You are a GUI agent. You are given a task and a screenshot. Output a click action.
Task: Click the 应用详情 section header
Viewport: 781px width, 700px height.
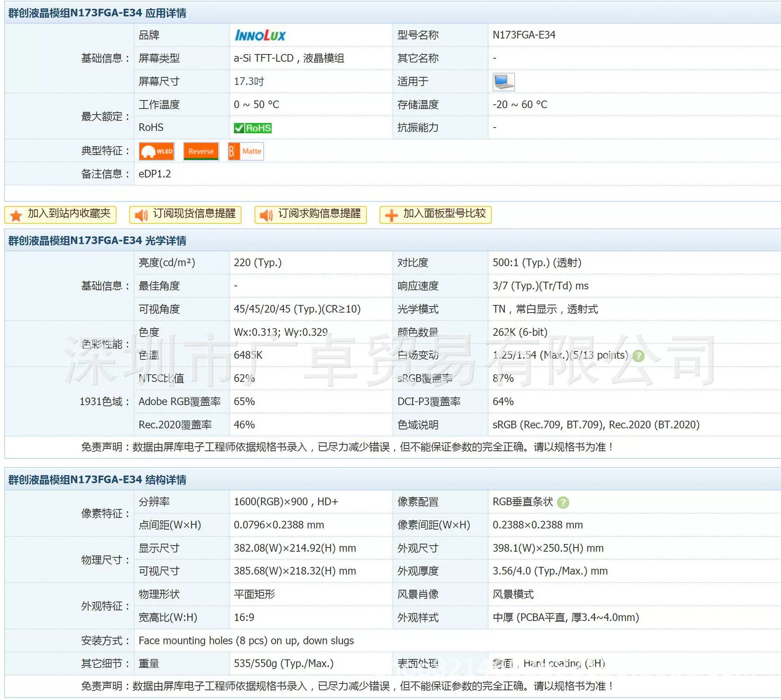98,13
